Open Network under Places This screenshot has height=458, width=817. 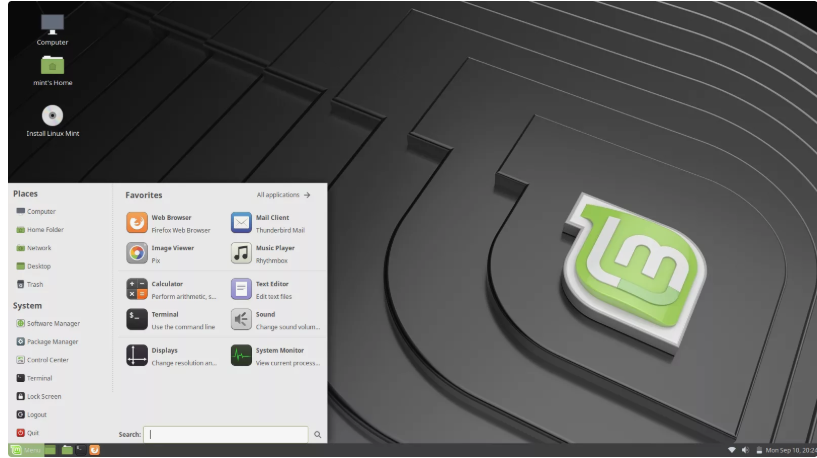pyautogui.click(x=33, y=248)
